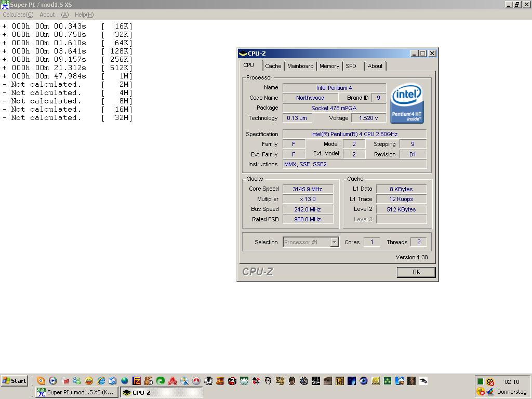Image resolution: width=532 pixels, height=399 pixels.
Task: Click the 'Version 1.38' text in CPU-Z
Action: [411, 257]
